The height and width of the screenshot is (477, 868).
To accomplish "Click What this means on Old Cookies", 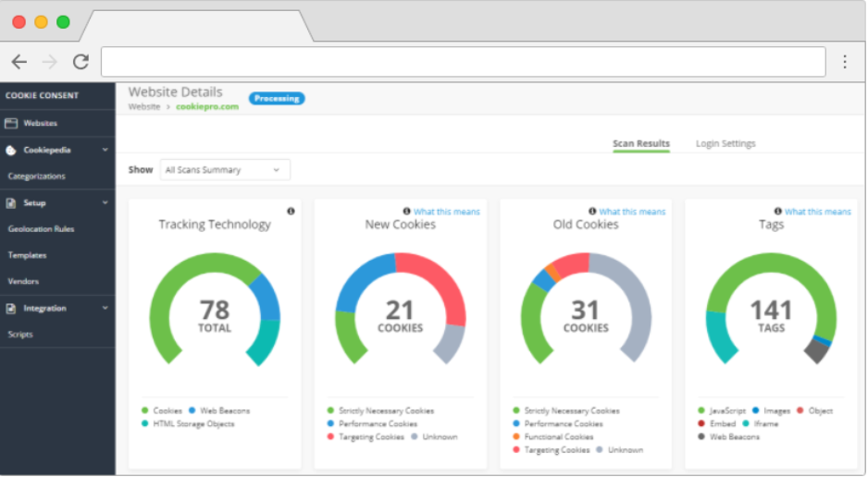I will click(631, 212).
